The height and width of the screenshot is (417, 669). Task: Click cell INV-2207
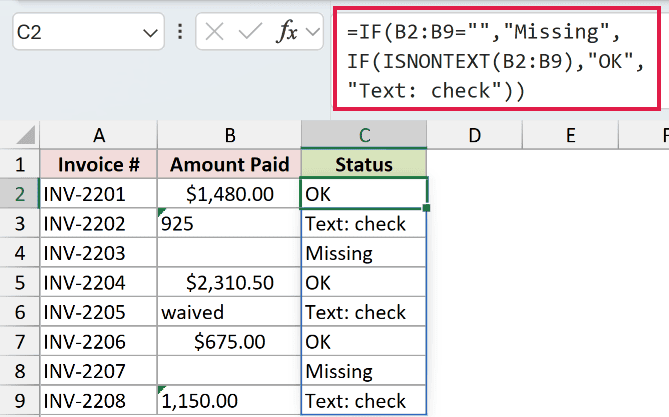tap(99, 370)
